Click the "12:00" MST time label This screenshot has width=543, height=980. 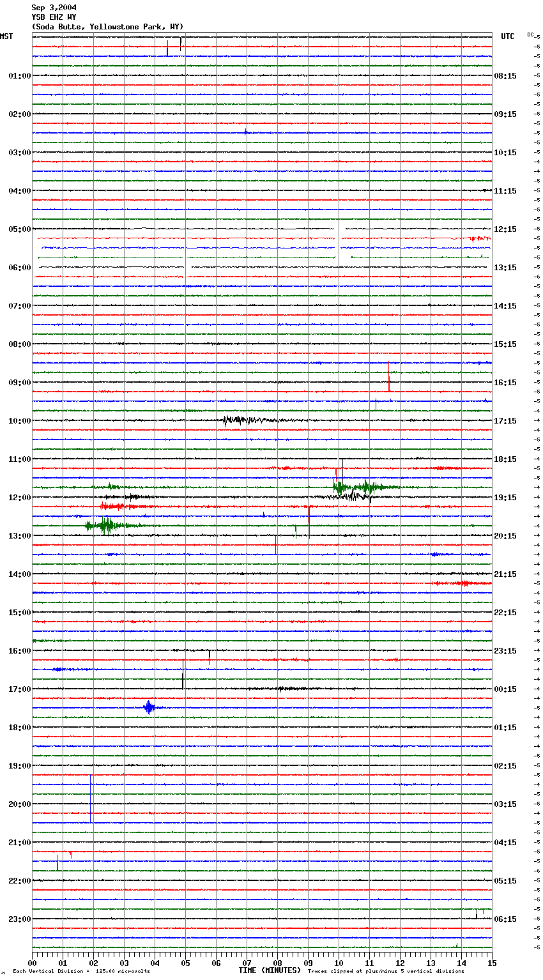[x=20, y=498]
